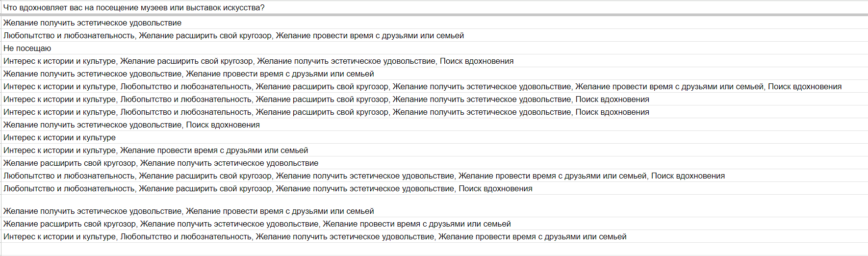This screenshot has width=868, height=256.
Task: Click the blank cell below the last answer
Action: (x=434, y=249)
